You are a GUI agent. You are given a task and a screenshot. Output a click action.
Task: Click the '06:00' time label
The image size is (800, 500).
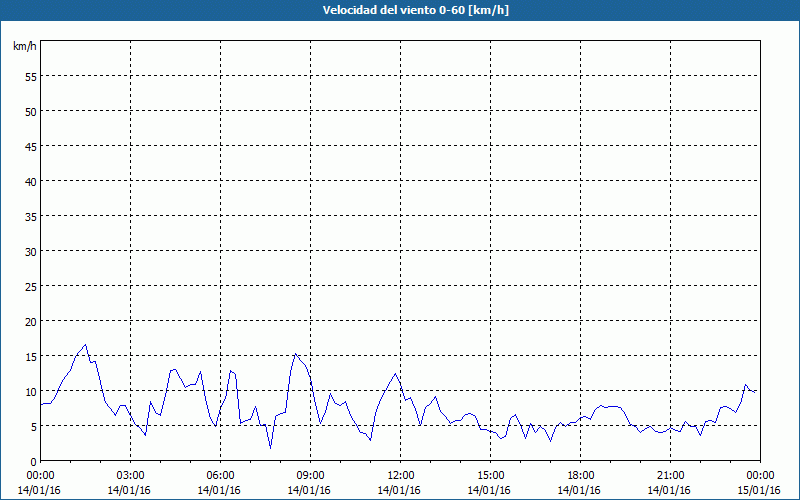(x=220, y=476)
